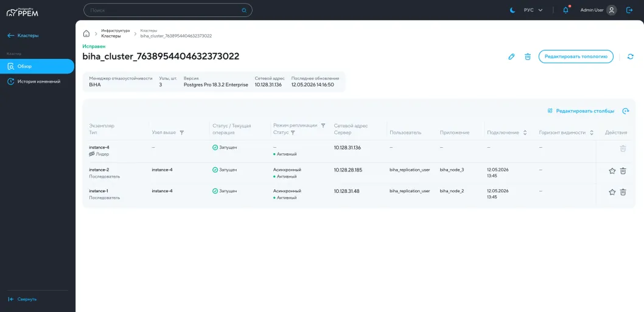Edit cluster with pencil icon
Image resolution: width=644 pixels, height=312 pixels.
pos(511,57)
